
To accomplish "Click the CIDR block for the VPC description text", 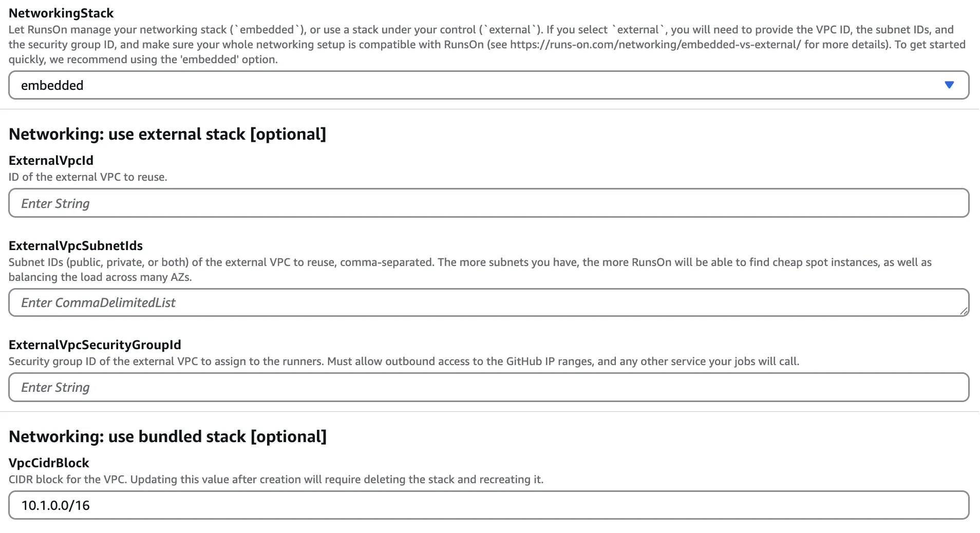I will [x=276, y=480].
